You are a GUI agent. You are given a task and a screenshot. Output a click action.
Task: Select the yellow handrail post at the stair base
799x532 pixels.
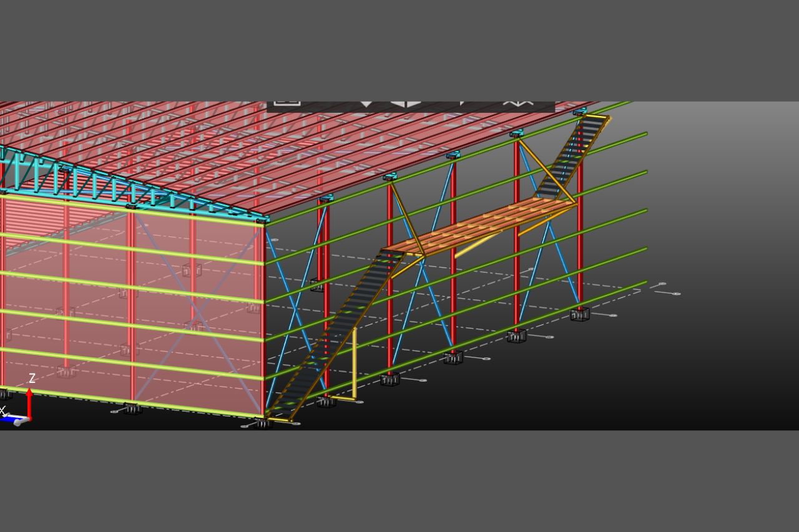coord(354,363)
